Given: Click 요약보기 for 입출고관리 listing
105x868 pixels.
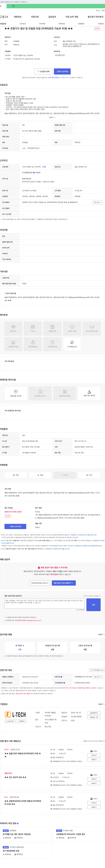Looking at the screenshot, I should click(x=94, y=756).
